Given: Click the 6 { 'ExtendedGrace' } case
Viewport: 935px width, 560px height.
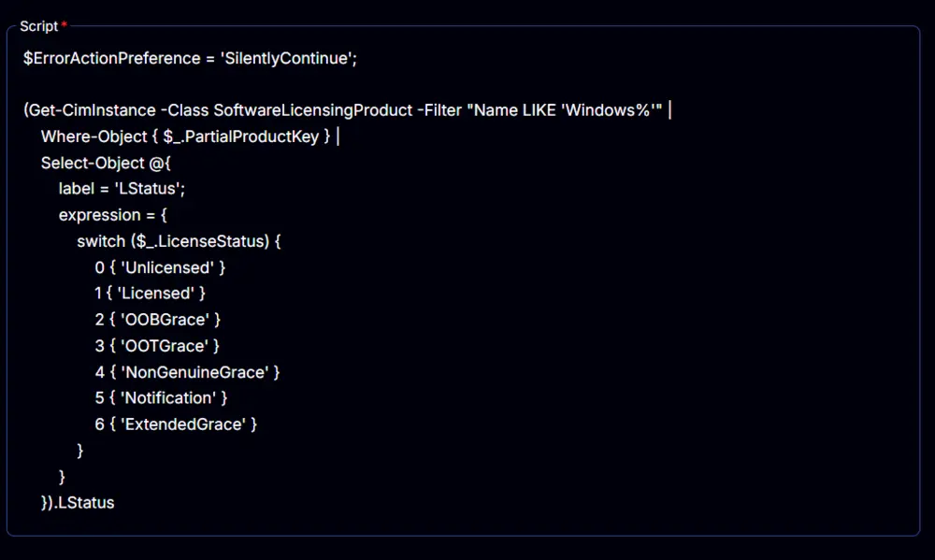Looking at the screenshot, I should click(x=176, y=424).
